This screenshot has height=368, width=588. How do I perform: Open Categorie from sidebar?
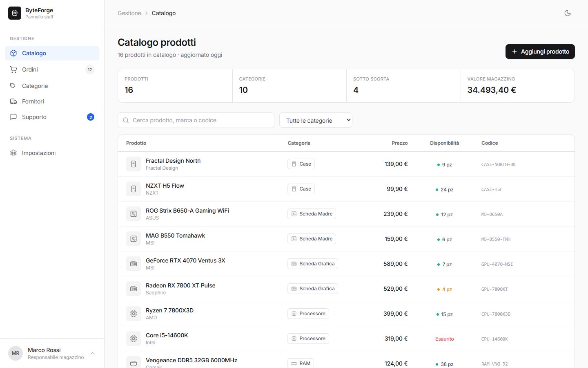point(52,86)
